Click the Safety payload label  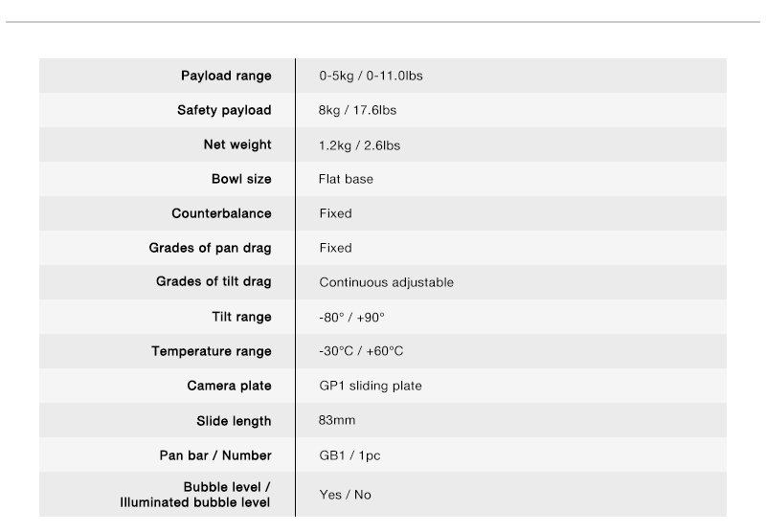[224, 110]
